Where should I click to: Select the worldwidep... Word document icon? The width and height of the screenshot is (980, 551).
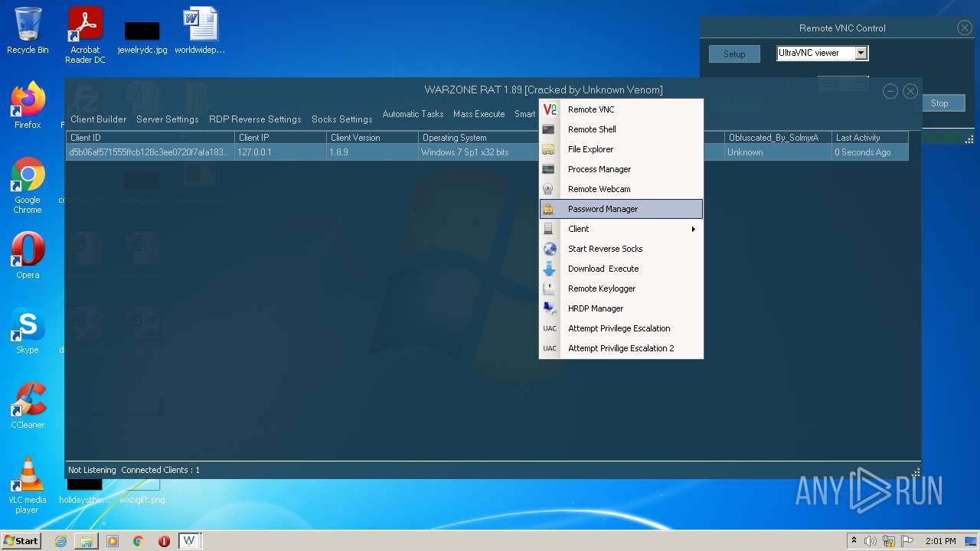(200, 31)
